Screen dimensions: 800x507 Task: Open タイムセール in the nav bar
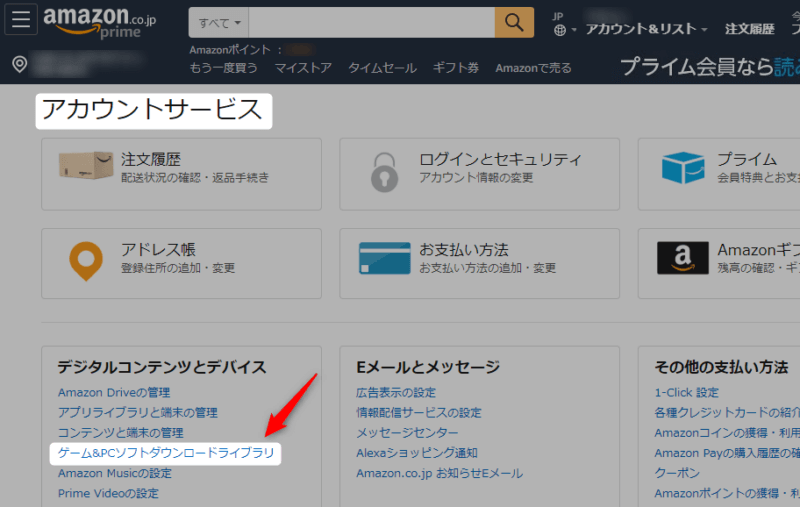[382, 68]
